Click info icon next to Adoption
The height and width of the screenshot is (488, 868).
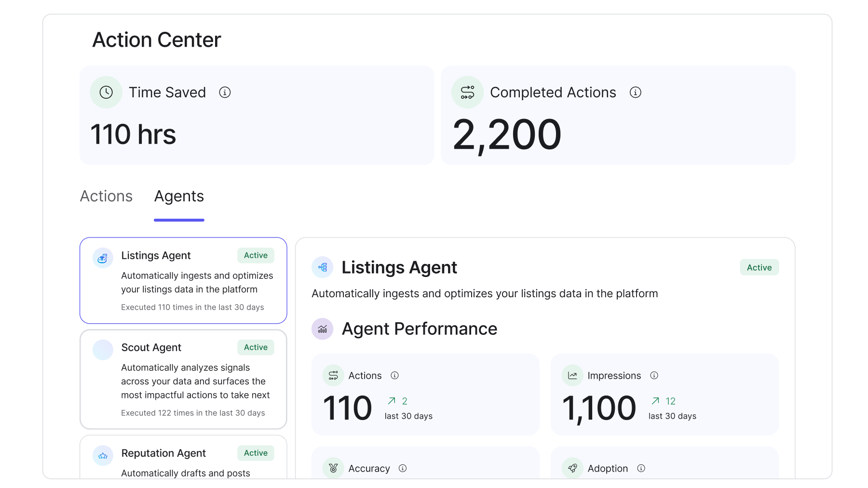pyautogui.click(x=641, y=468)
